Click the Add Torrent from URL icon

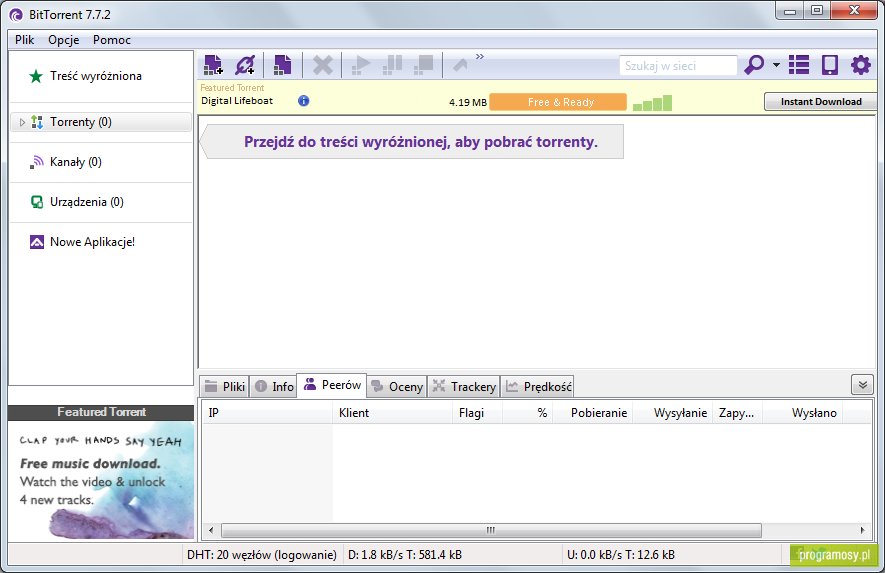point(245,65)
